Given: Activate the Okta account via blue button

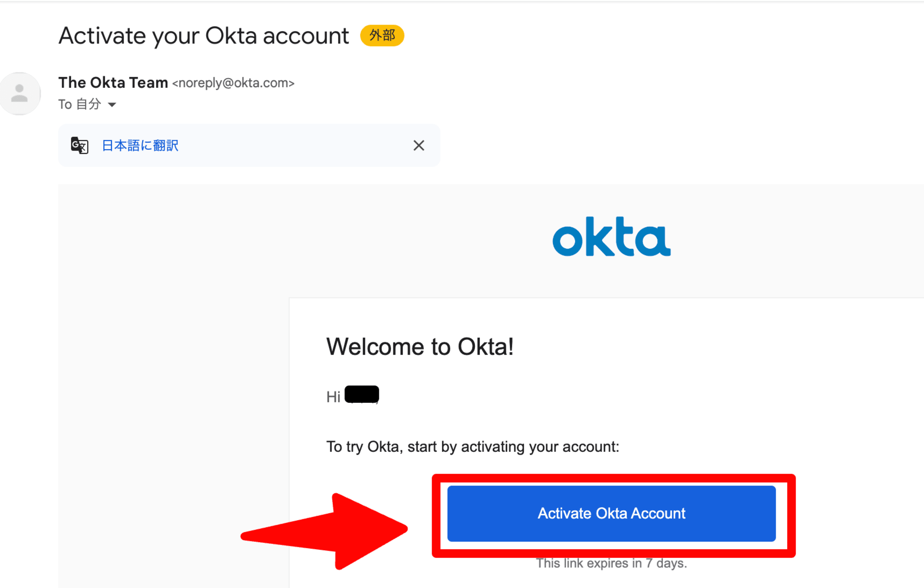Looking at the screenshot, I should [x=611, y=513].
